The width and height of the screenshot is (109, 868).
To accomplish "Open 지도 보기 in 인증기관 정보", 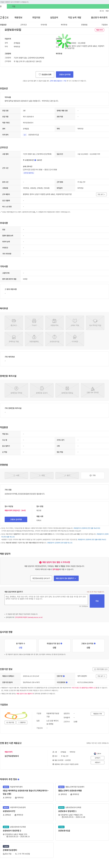I will click(x=101, y=676).
